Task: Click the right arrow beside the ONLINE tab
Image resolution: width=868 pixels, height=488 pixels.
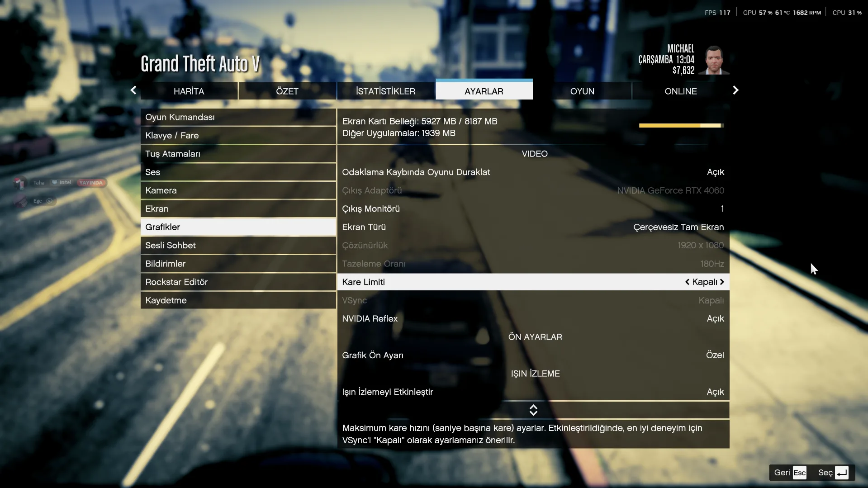Action: (x=735, y=90)
